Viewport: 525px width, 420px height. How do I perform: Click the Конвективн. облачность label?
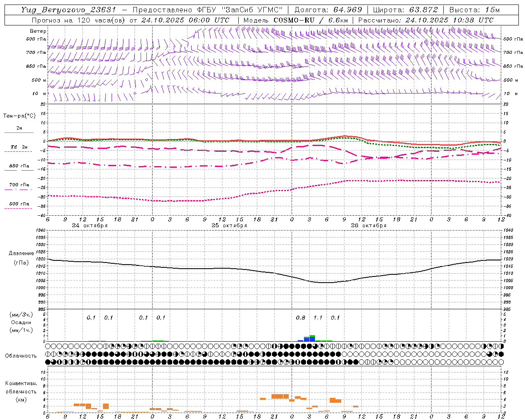[x=21, y=388]
